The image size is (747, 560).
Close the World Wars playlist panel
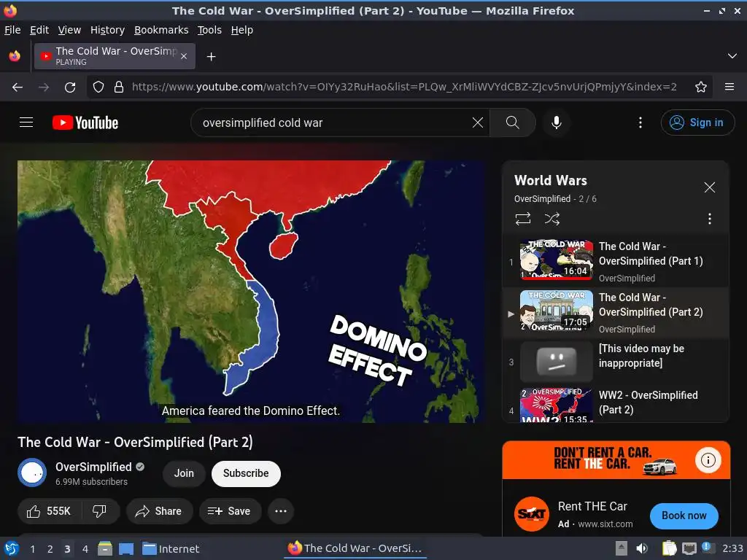point(709,187)
